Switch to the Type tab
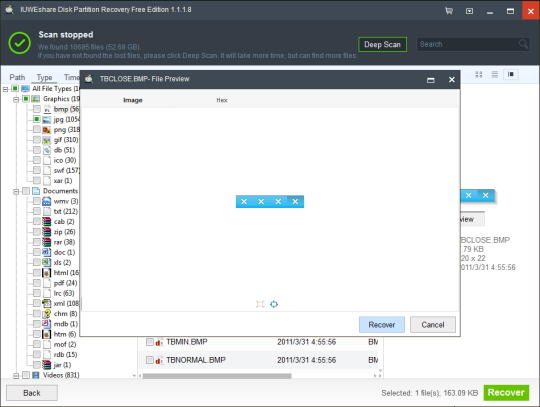This screenshot has width=540, height=407. (44, 77)
